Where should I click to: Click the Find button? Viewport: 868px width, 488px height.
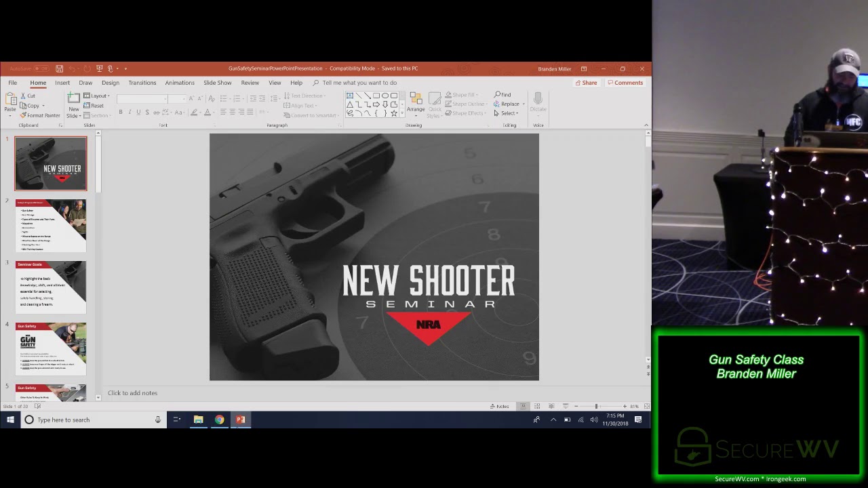click(x=502, y=95)
